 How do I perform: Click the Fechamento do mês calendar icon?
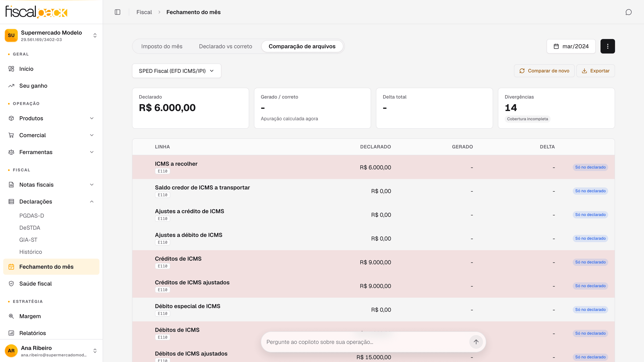[x=11, y=266]
